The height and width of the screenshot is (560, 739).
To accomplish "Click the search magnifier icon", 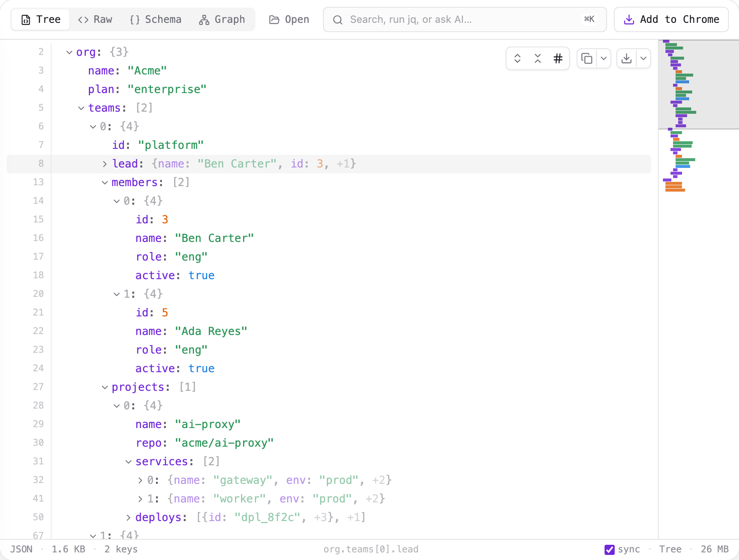I will (x=337, y=19).
